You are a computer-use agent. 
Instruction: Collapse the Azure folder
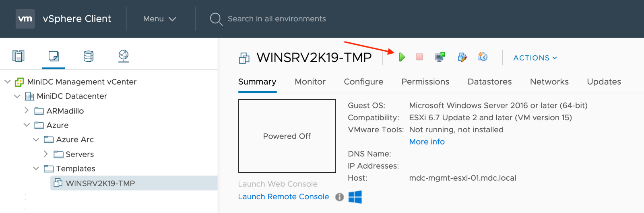pos(27,125)
